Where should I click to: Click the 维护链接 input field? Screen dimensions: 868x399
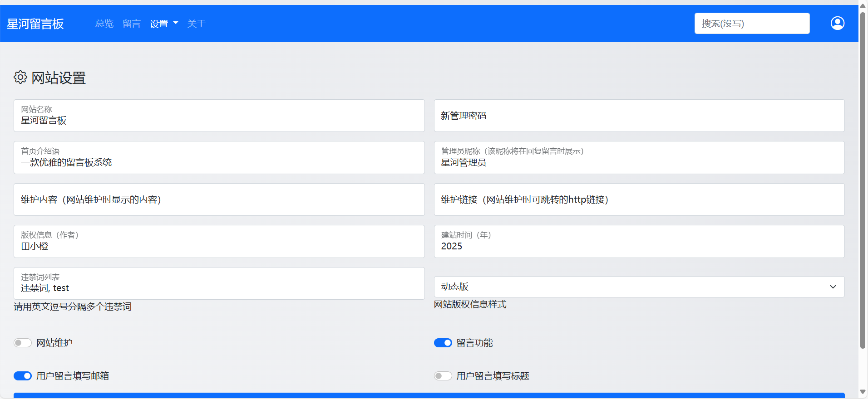639,199
